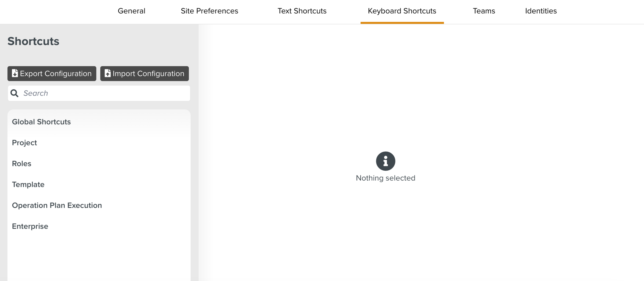This screenshot has width=644, height=281.
Task: Select the Keyboard Shortcuts tab
Action: click(402, 11)
